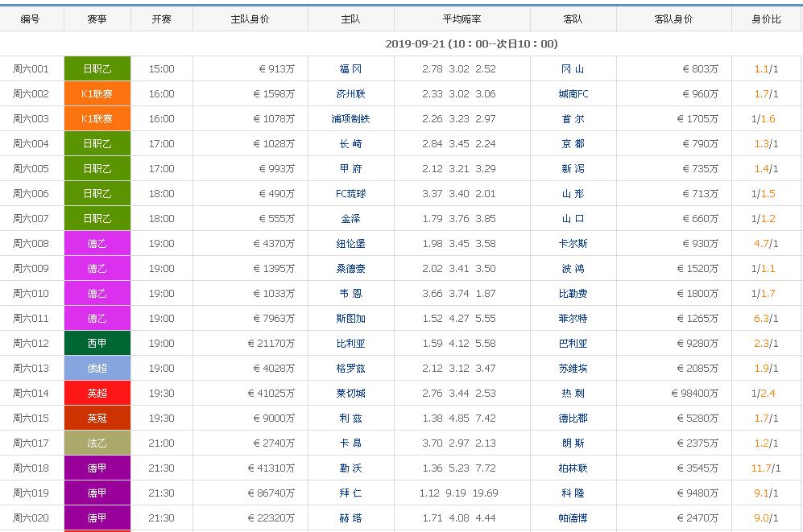Click the 赛事 column header
This screenshot has height=532, width=803.
(97, 19)
